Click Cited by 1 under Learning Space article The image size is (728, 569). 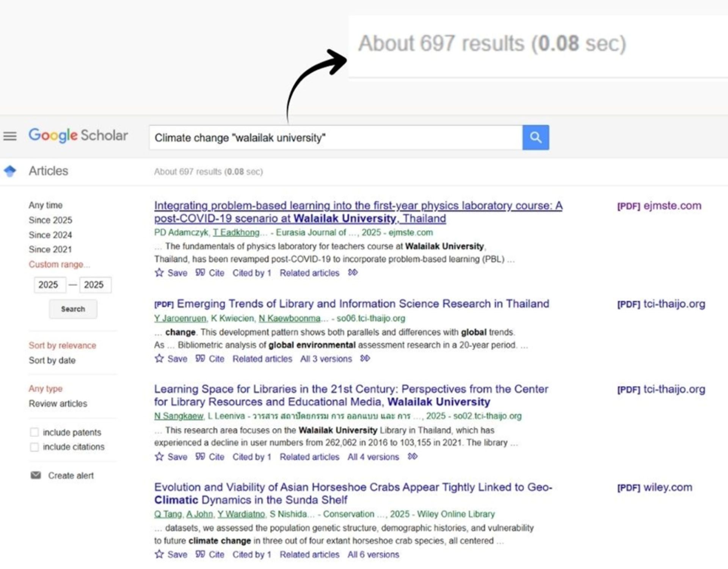[x=252, y=457]
